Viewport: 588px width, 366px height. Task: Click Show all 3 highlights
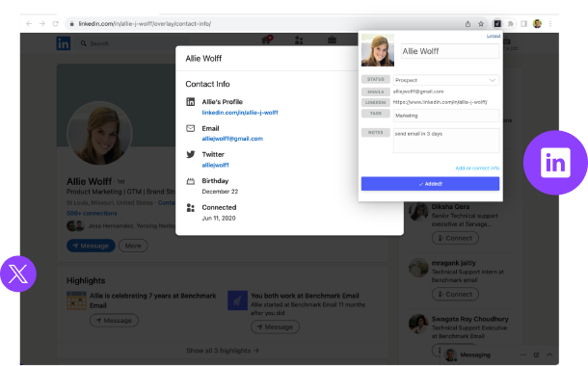(223, 351)
